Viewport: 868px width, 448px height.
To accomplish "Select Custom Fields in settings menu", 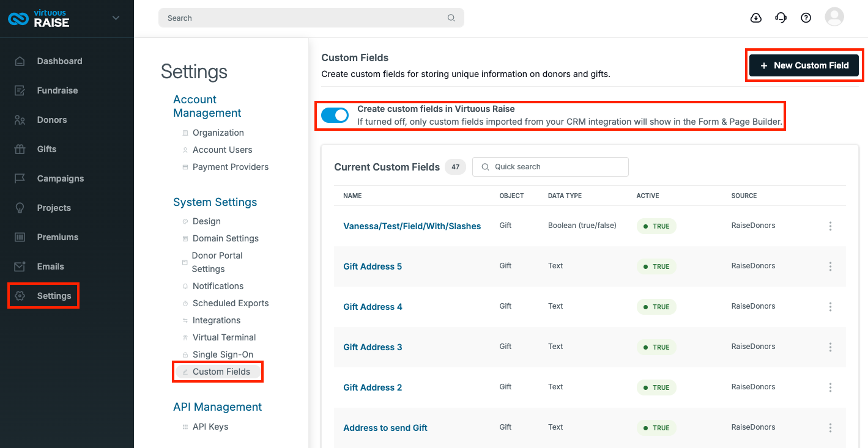I will tap(221, 372).
